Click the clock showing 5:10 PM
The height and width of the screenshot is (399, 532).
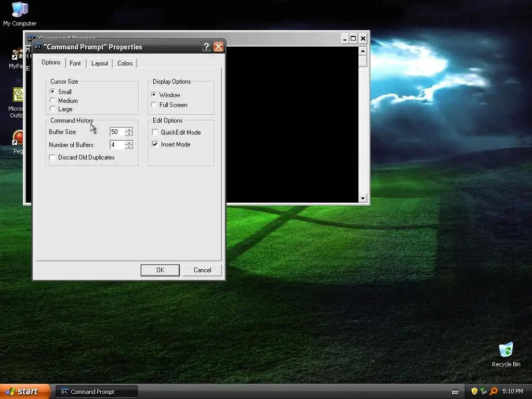(x=513, y=391)
